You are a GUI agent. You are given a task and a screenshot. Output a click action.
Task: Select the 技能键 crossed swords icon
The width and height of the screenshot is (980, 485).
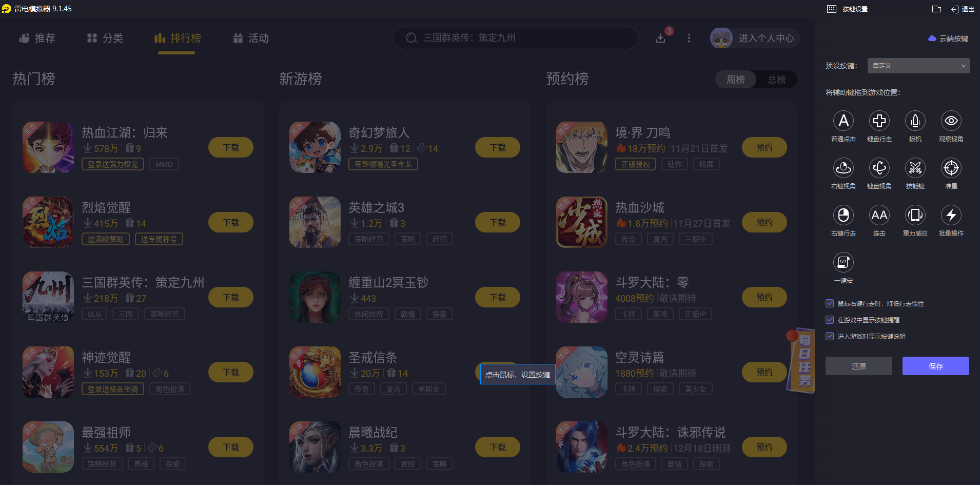pyautogui.click(x=915, y=168)
